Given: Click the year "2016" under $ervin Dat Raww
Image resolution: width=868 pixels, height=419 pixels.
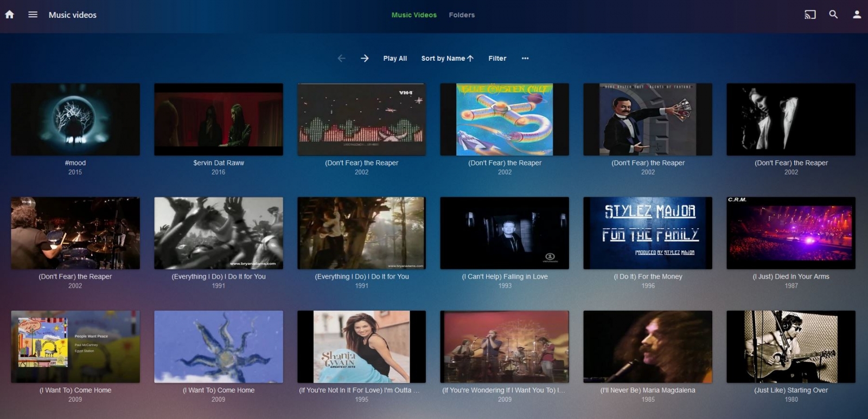Looking at the screenshot, I should point(219,172).
